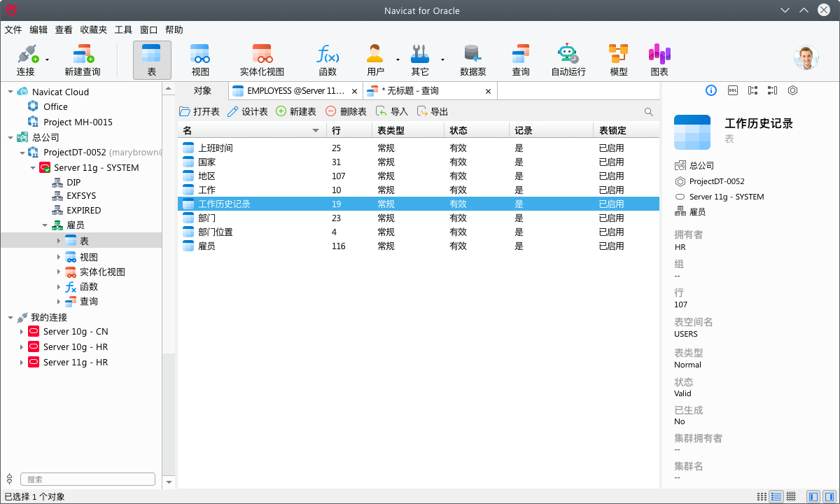The height and width of the screenshot is (504, 840).
Task: Click the 设计表 button
Action: click(x=248, y=112)
